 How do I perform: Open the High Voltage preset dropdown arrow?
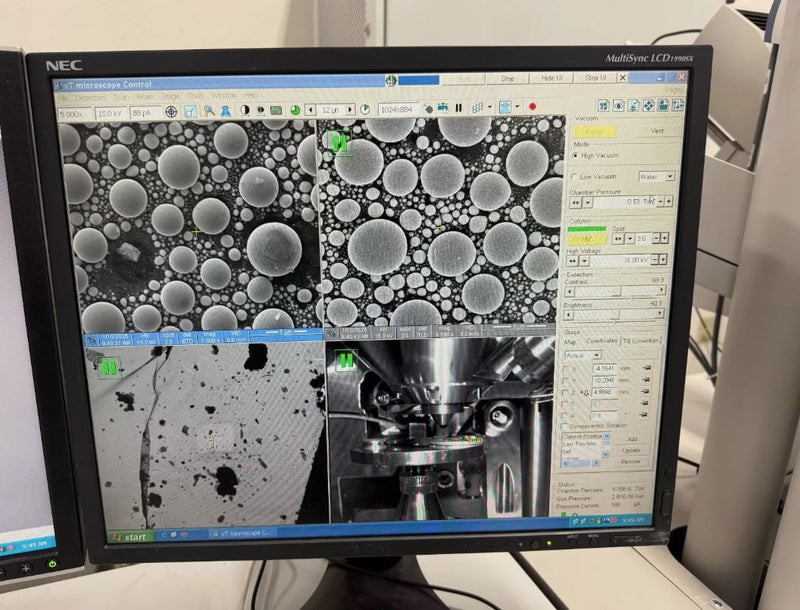[585, 261]
